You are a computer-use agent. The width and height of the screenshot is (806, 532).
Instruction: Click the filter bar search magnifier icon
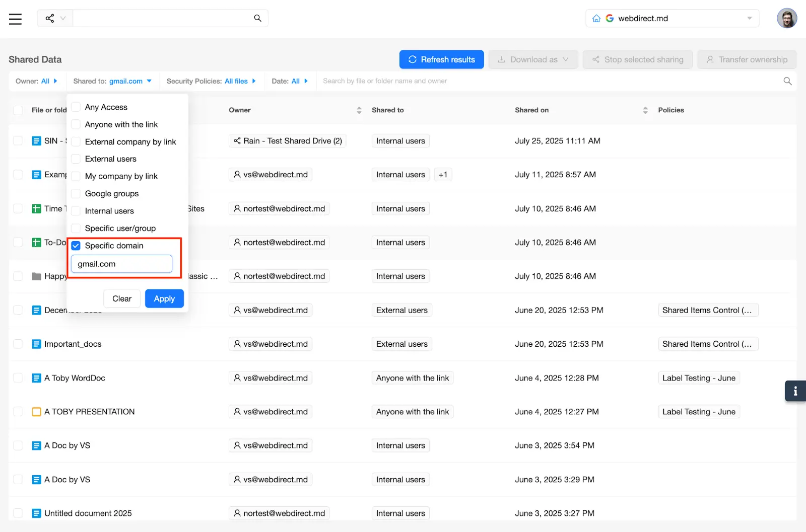click(787, 81)
